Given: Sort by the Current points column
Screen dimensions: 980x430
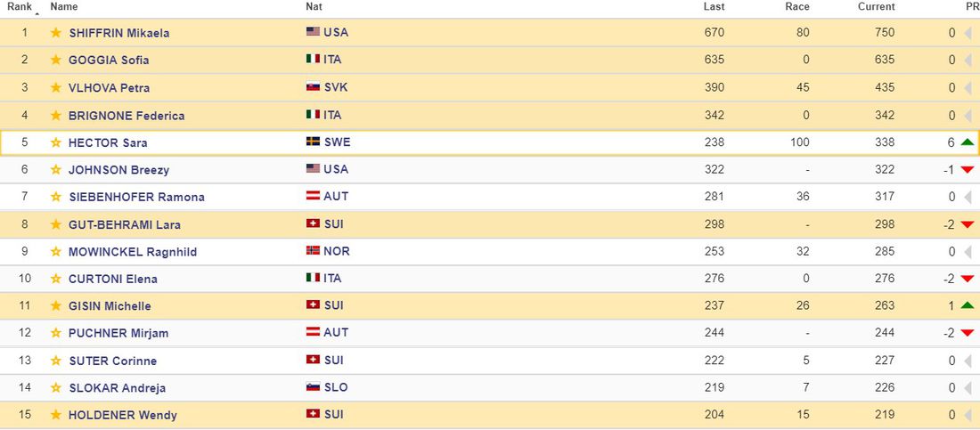Looking at the screenshot, I should tap(876, 7).
